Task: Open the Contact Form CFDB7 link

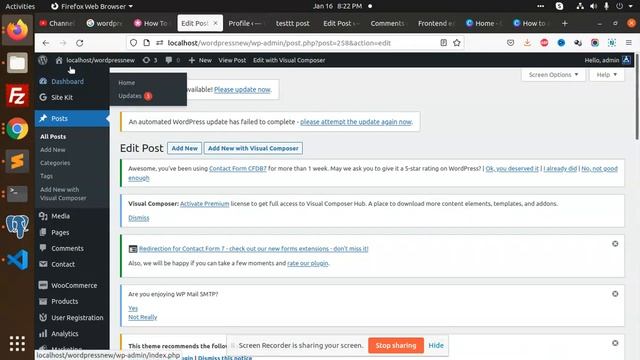Action: [238, 169]
